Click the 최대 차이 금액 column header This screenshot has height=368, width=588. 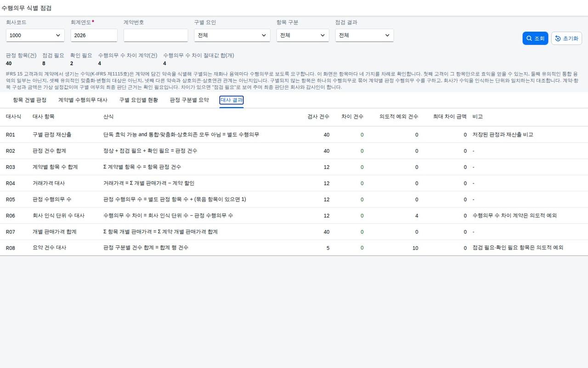450,117
